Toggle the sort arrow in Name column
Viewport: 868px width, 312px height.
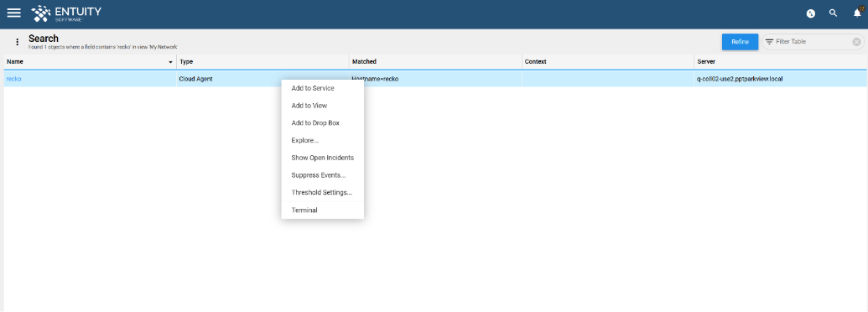(170, 63)
